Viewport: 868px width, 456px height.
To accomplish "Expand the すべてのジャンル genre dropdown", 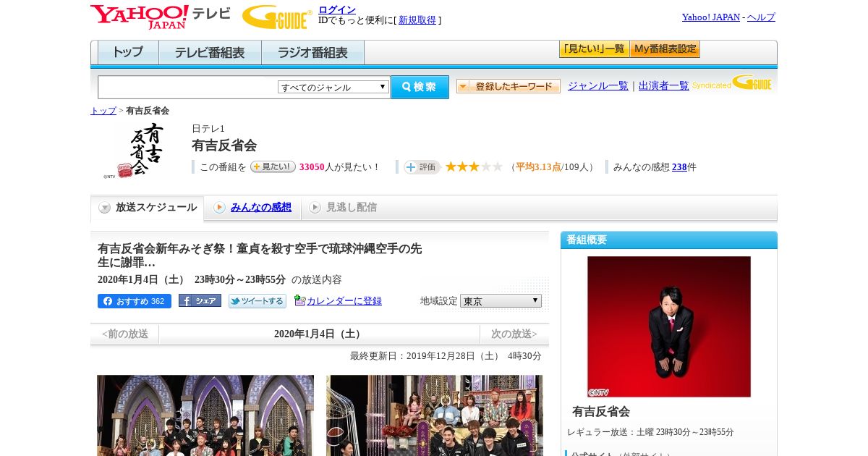I will tap(333, 87).
